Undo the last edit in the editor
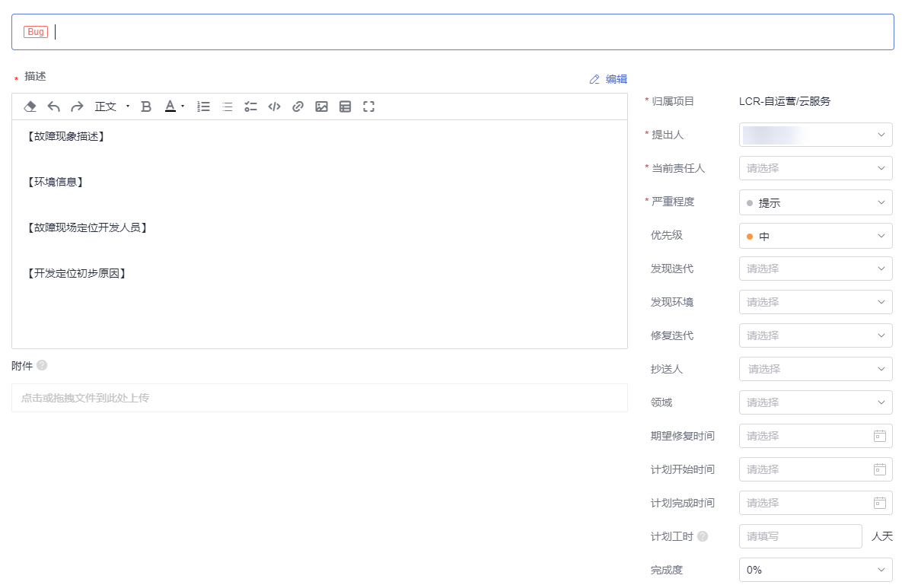This screenshot has height=588, width=902. point(54,106)
